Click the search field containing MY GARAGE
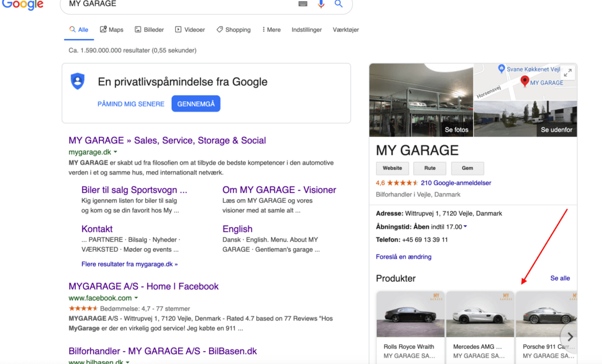The height and width of the screenshot is (364, 602). click(206, 5)
